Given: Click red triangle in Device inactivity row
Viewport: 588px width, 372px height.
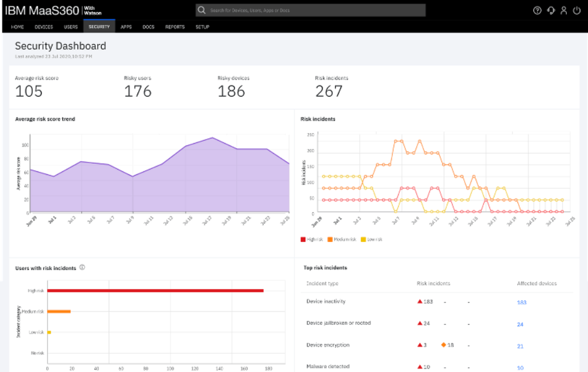Looking at the screenshot, I should click(x=420, y=301).
